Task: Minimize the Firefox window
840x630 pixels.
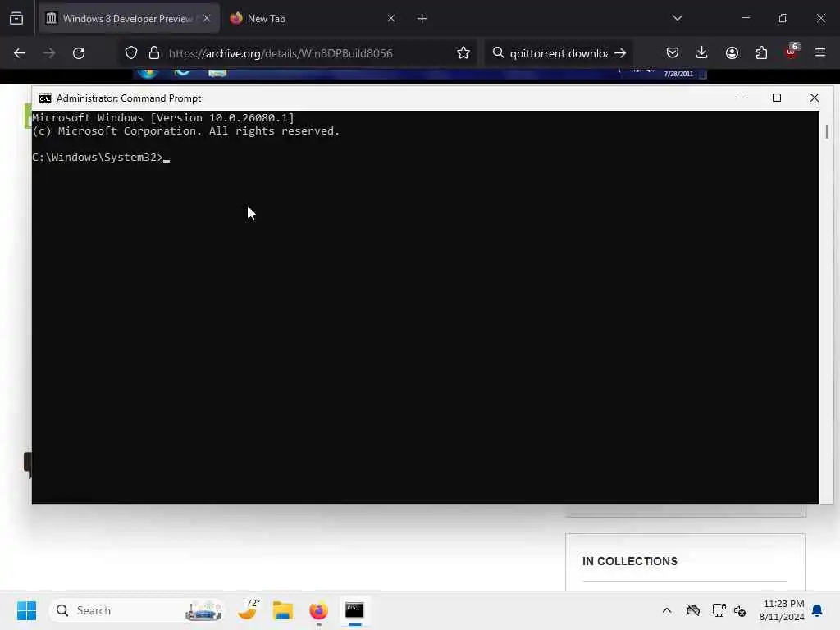Action: tap(745, 18)
